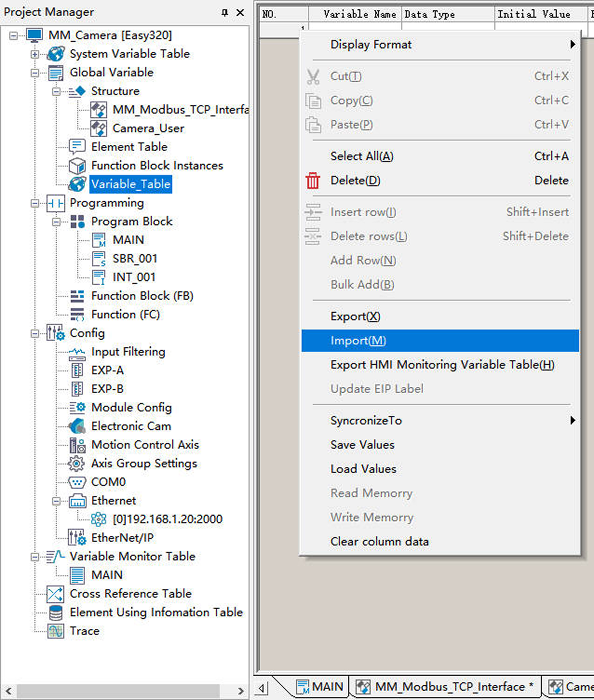Viewport: 594px width, 700px height.
Task: Click the Variable Name column header
Action: coord(359,14)
